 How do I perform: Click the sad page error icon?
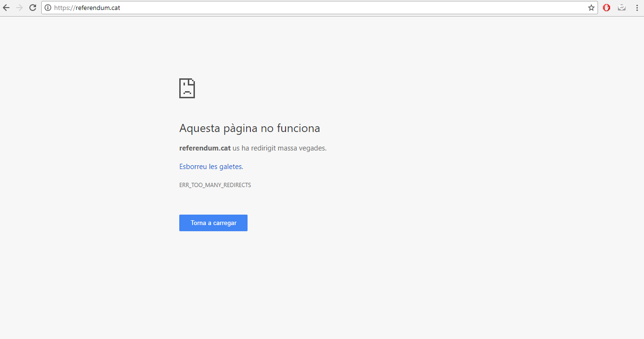pos(187,88)
